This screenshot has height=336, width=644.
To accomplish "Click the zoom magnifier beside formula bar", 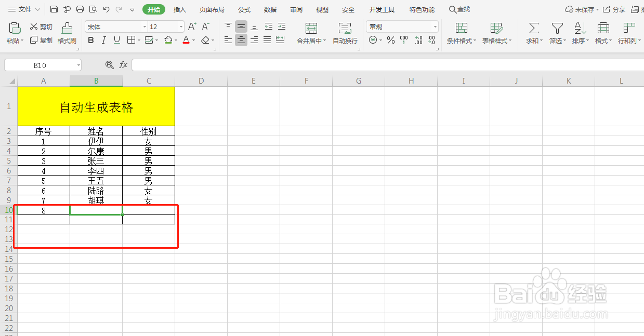I will (x=109, y=64).
